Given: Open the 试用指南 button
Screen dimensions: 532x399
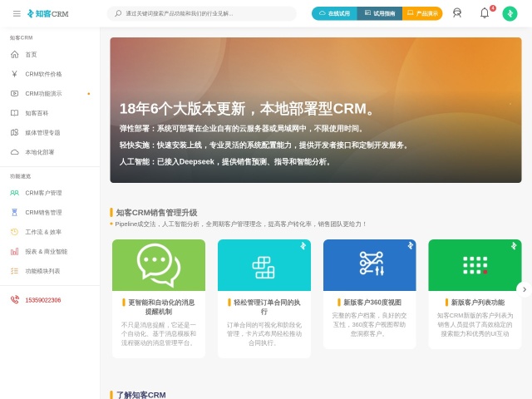Looking at the screenshot, I should pos(380,13).
